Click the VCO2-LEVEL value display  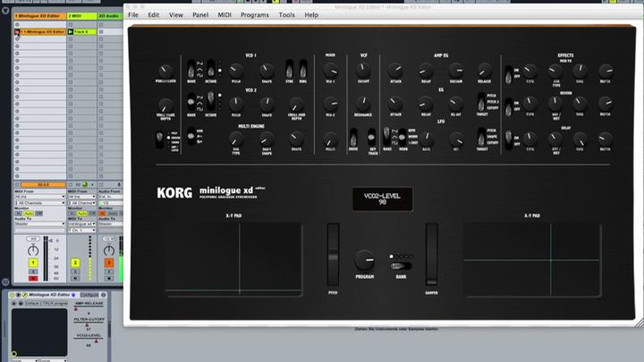click(383, 199)
